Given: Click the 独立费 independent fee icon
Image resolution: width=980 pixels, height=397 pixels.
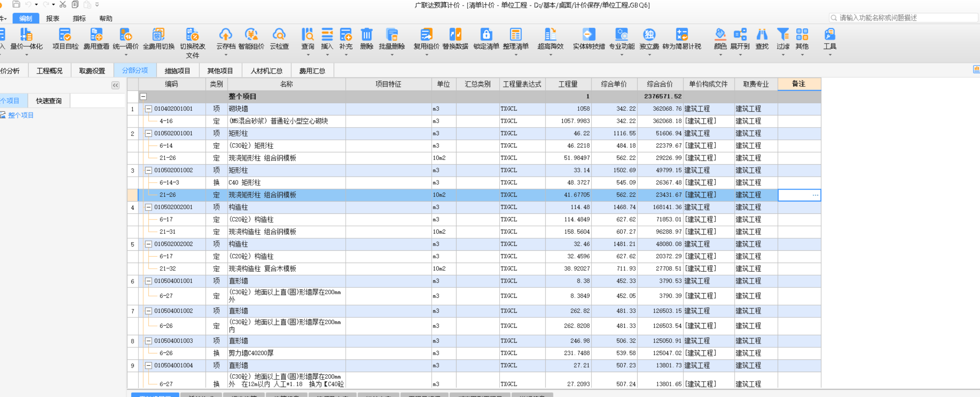Looking at the screenshot, I should [x=649, y=35].
